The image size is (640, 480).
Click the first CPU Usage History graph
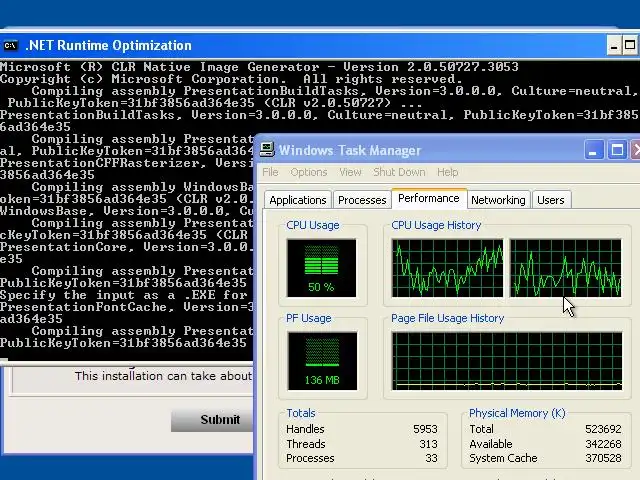tap(447, 268)
